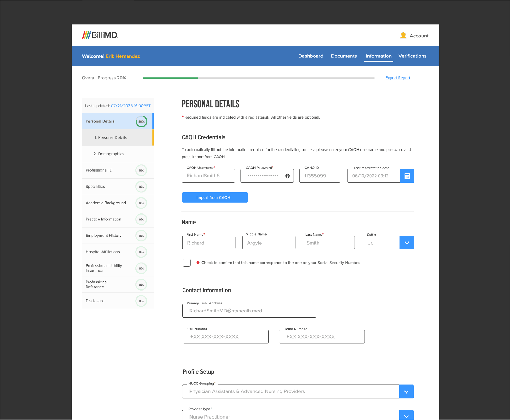Image resolution: width=510 pixels, height=420 pixels.
Task: Click the Primary Email Address field
Action: (x=249, y=311)
